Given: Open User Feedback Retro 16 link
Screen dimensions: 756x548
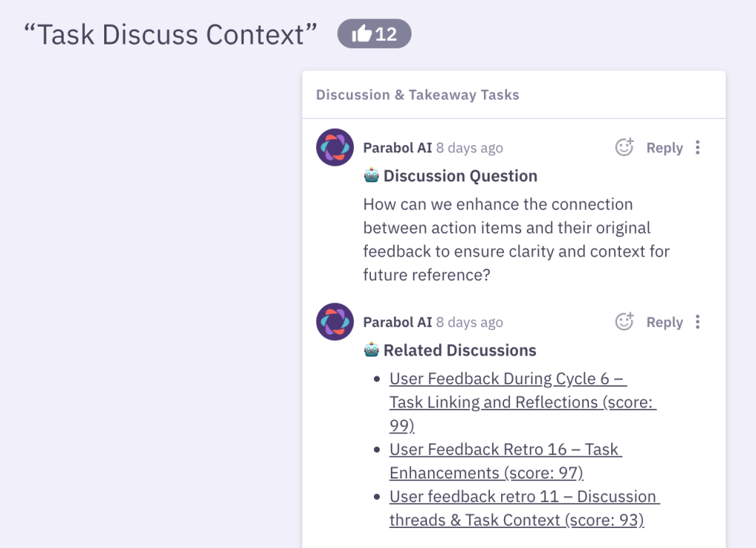Looking at the screenshot, I should coord(505,461).
